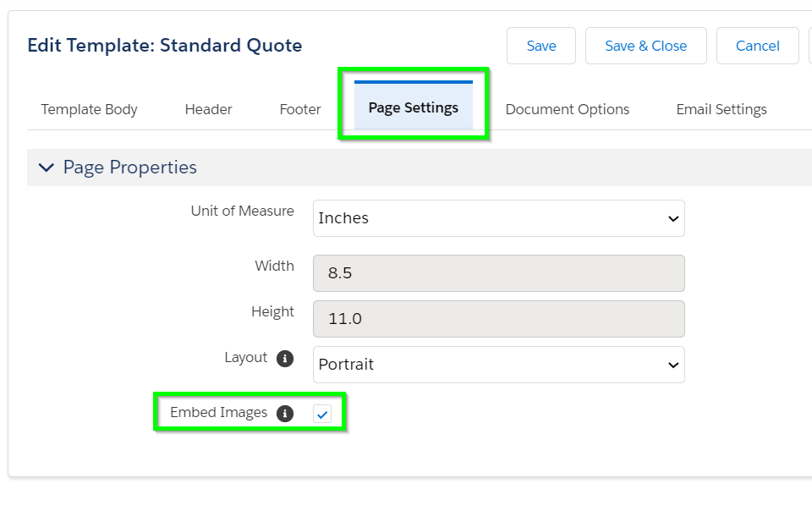Cancel editing the template
This screenshot has width=812, height=511.
pyautogui.click(x=758, y=46)
